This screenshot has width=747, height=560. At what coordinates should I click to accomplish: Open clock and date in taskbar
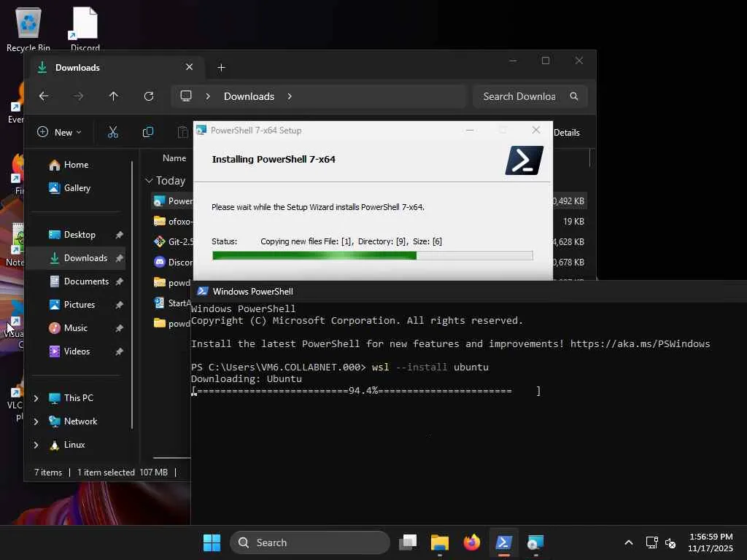[x=711, y=542]
